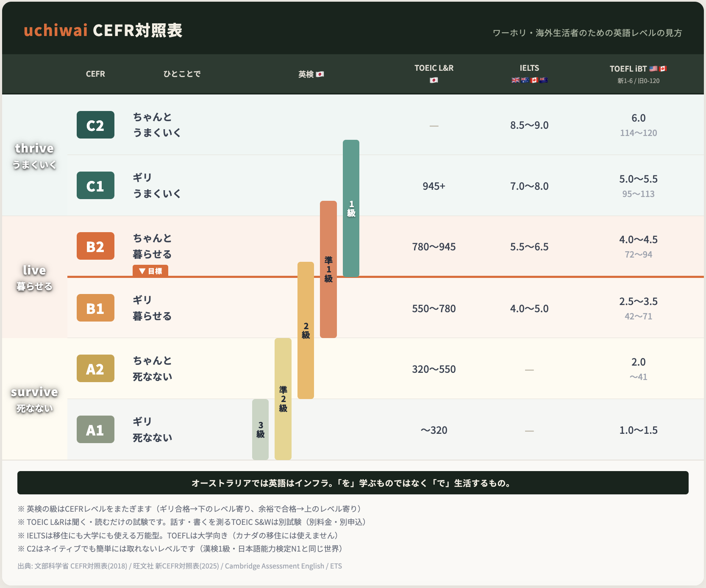Click the IELTS column header
Screen dimensions: 706x588
(529, 68)
